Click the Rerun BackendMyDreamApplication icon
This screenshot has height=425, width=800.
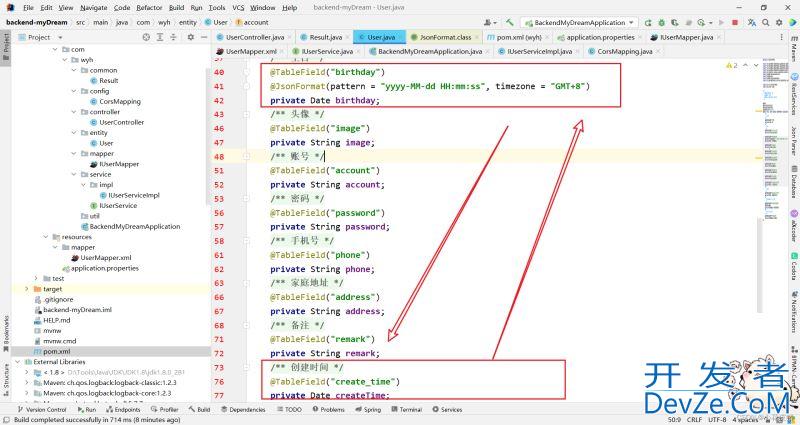click(x=648, y=22)
